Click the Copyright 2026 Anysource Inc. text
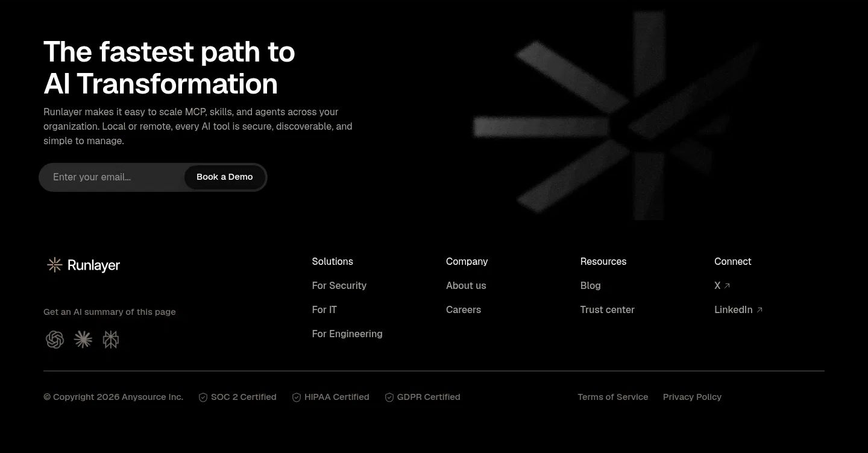868x453 pixels. pos(113,397)
